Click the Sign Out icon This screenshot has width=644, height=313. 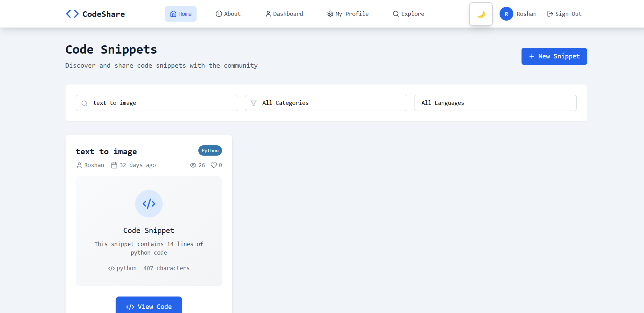pos(550,14)
